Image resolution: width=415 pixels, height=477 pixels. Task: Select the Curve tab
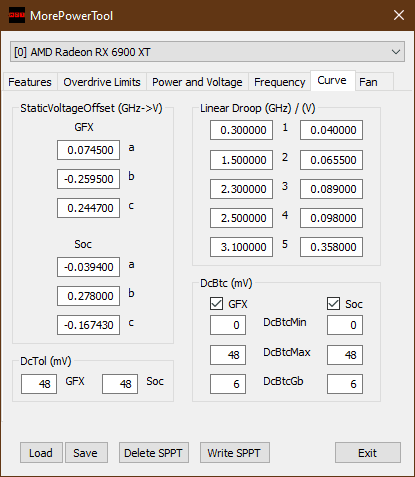(332, 80)
